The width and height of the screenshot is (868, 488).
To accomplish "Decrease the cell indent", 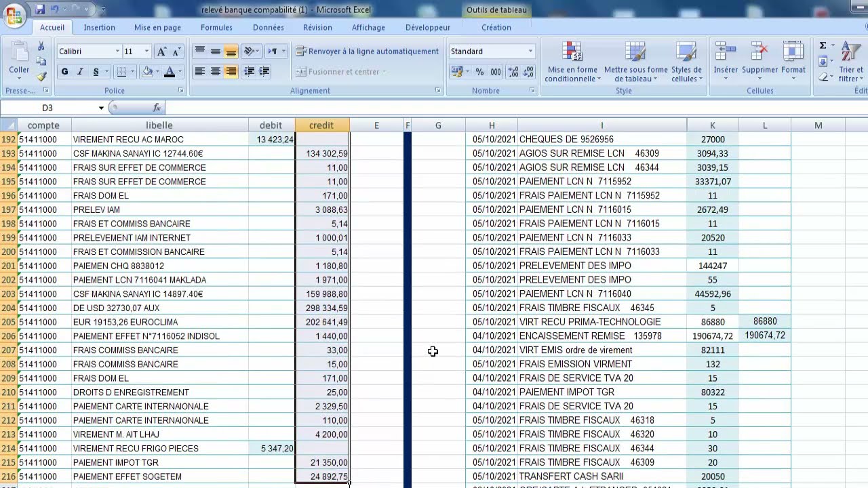I will point(249,72).
